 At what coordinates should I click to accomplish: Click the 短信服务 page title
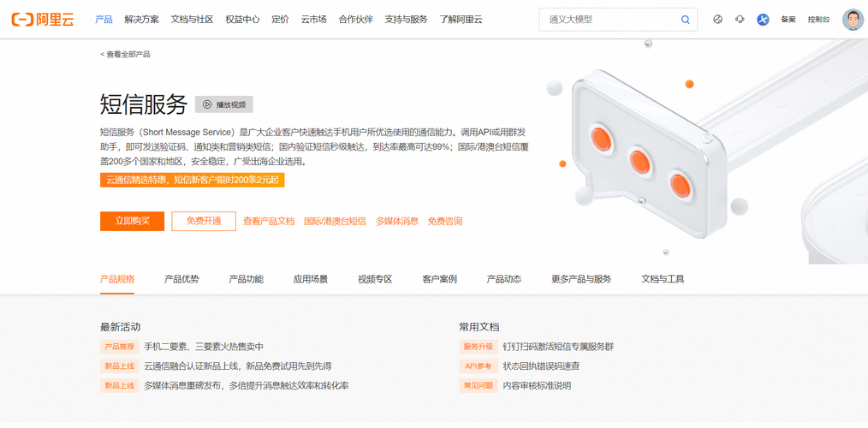[x=144, y=104]
